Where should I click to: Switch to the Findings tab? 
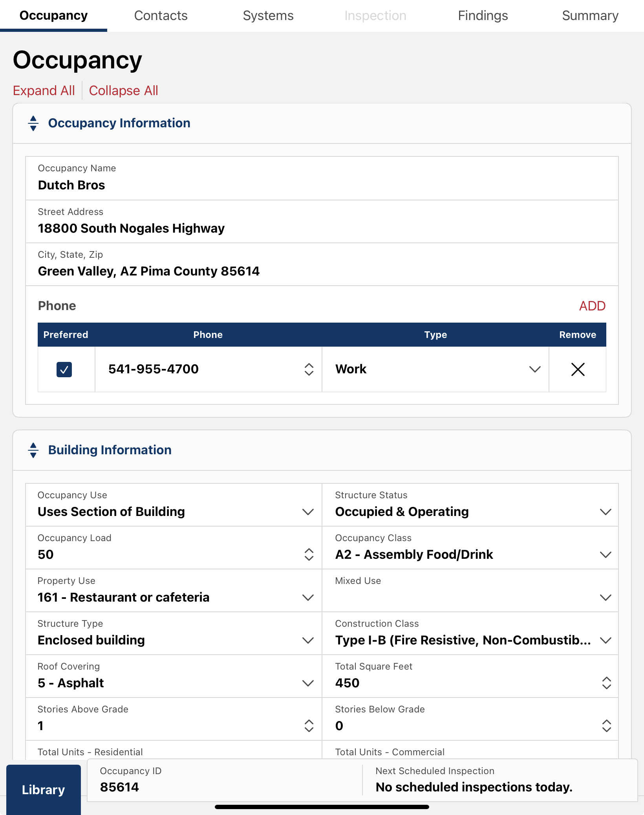click(x=483, y=16)
